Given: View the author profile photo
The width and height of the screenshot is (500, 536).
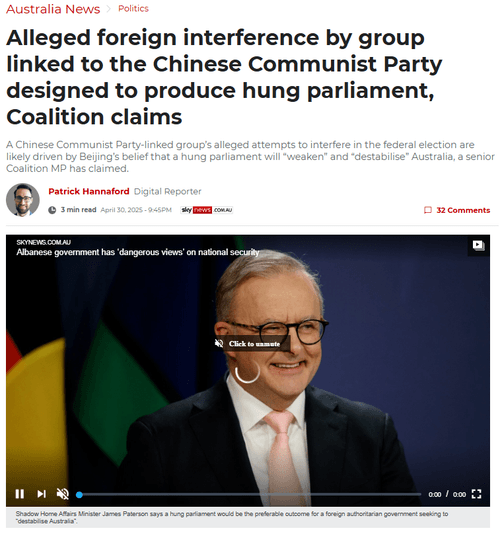Looking at the screenshot, I should click(23, 200).
